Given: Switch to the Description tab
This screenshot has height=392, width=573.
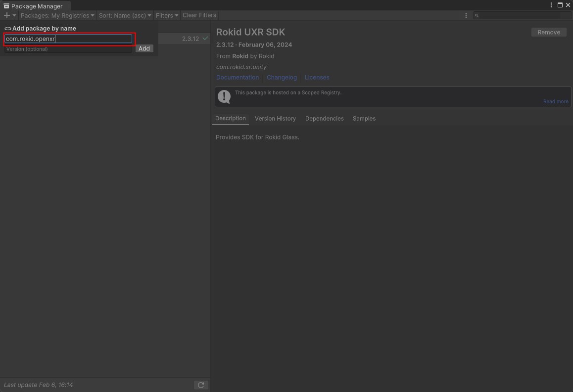Looking at the screenshot, I should tap(231, 118).
